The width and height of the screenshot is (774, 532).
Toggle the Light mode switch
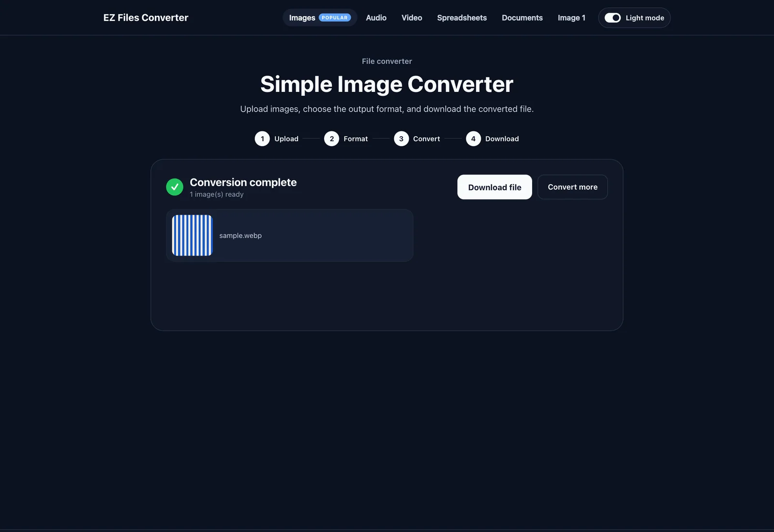(x=612, y=18)
